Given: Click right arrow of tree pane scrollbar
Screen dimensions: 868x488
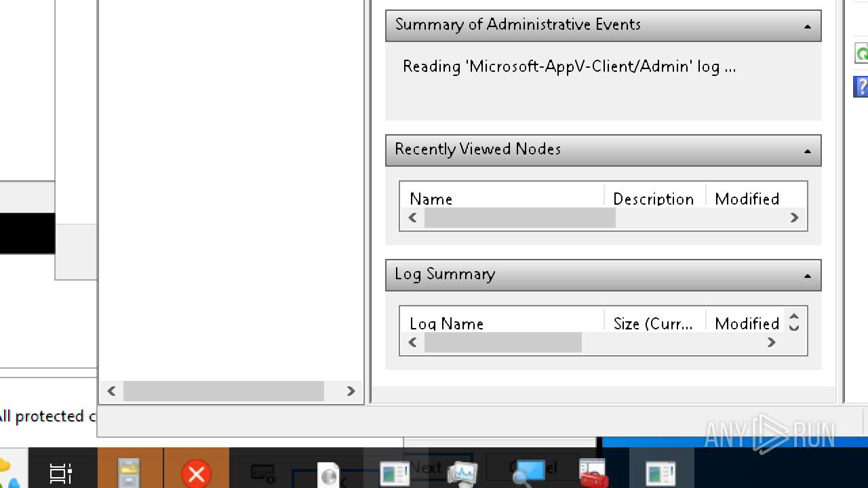Looking at the screenshot, I should pyautogui.click(x=351, y=391).
